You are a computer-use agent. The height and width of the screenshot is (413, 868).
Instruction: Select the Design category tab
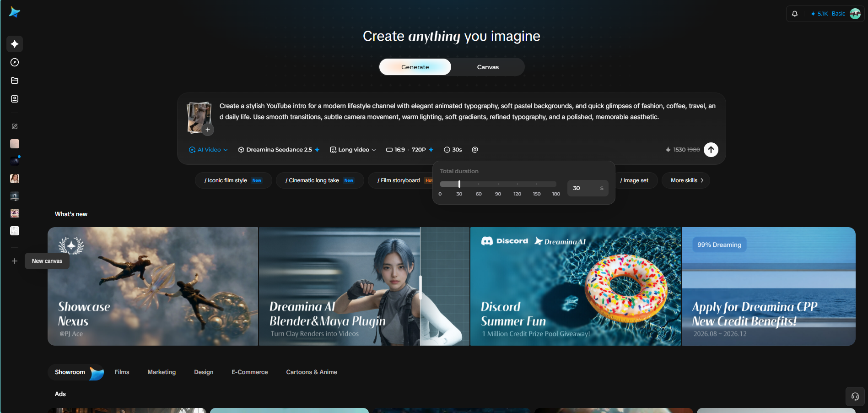pyautogui.click(x=204, y=372)
